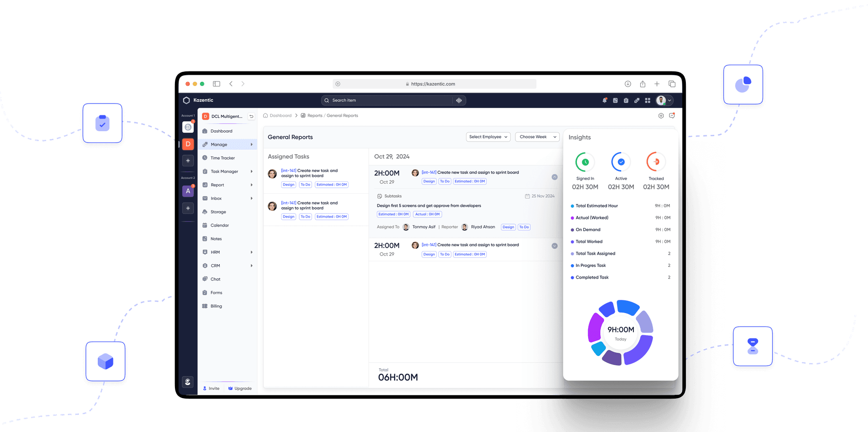The width and height of the screenshot is (868, 432).
Task: Click the Reports breadcrumb link
Action: click(x=315, y=116)
